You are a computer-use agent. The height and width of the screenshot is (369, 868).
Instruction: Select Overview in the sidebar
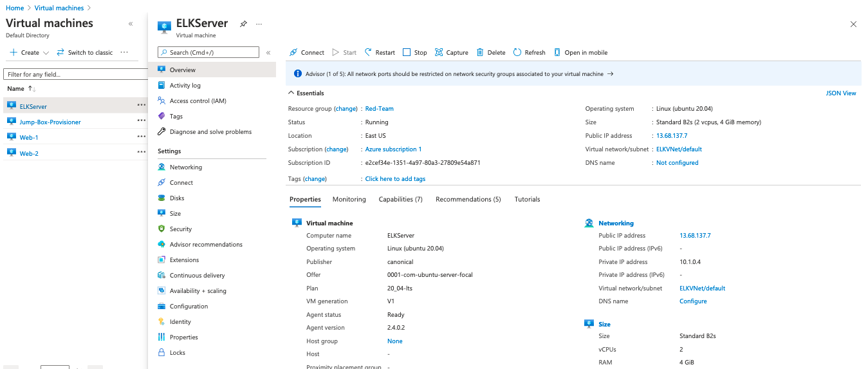tap(212, 70)
